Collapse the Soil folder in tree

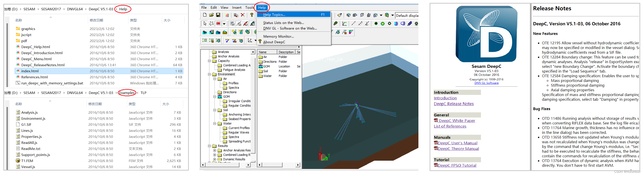click(215, 110)
